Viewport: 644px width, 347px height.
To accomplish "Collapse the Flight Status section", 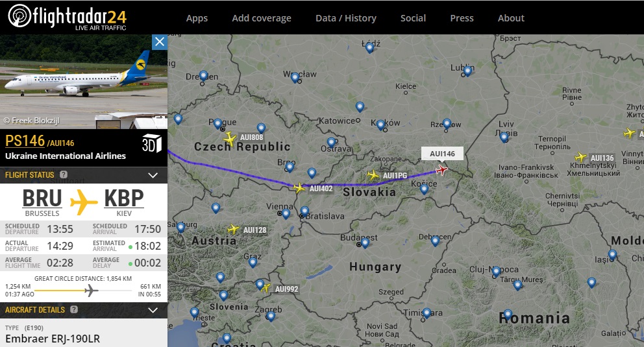I will coord(153,175).
